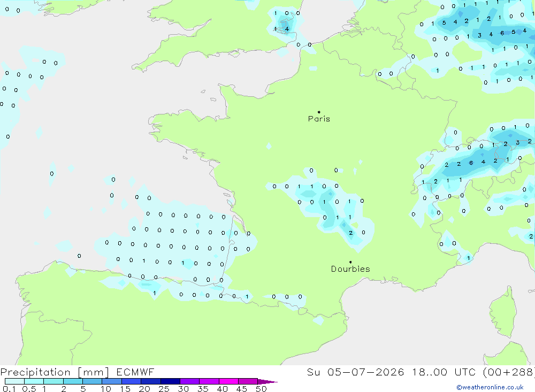Click the Dourbies city label
Image resolution: width=535 pixels, height=392 pixels.
[350, 269]
